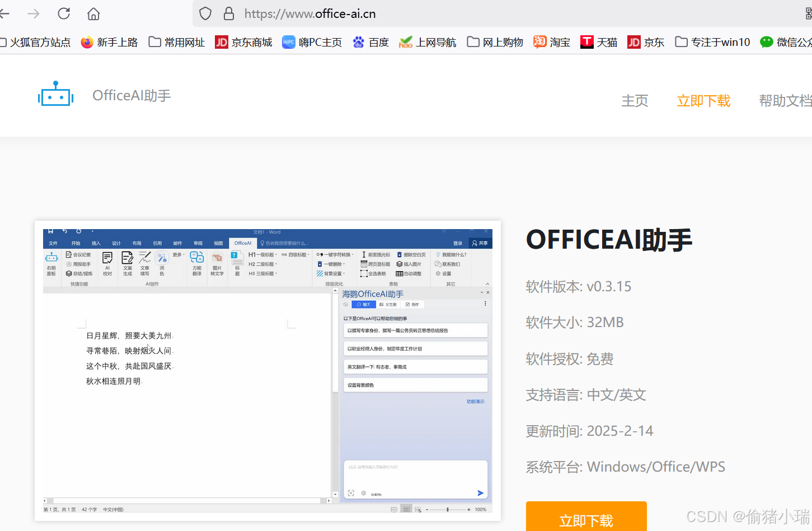Click the text 更新时间: 2025-2-14
The height and width of the screenshot is (531, 812).
(x=589, y=431)
